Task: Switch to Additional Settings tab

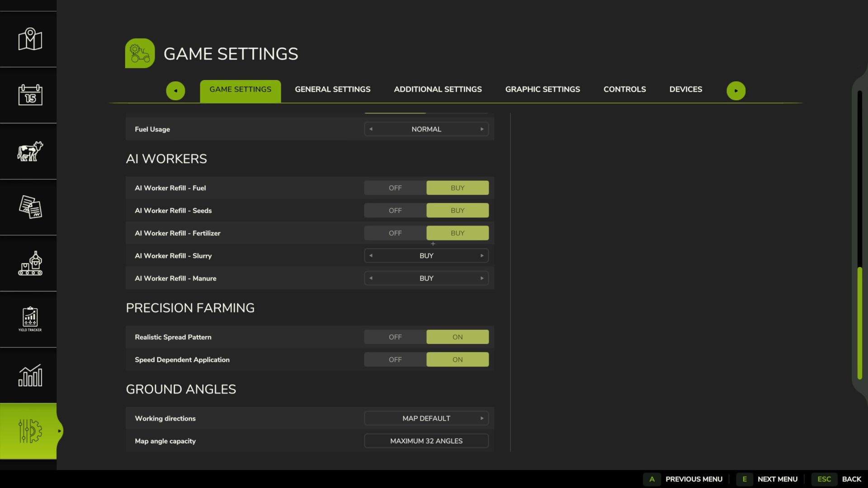Action: pos(438,89)
